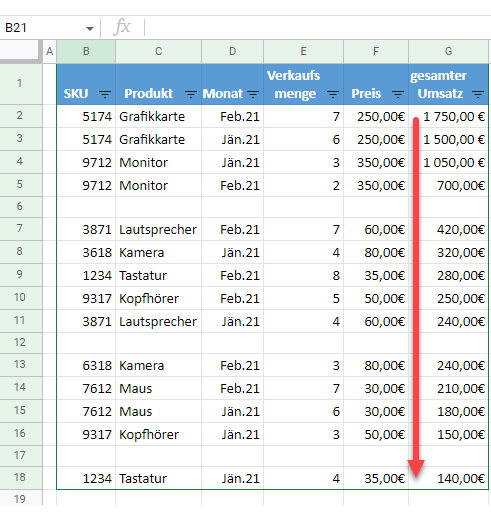Click quantity 8 cell in row 9
The image size is (491, 516).
point(303,275)
